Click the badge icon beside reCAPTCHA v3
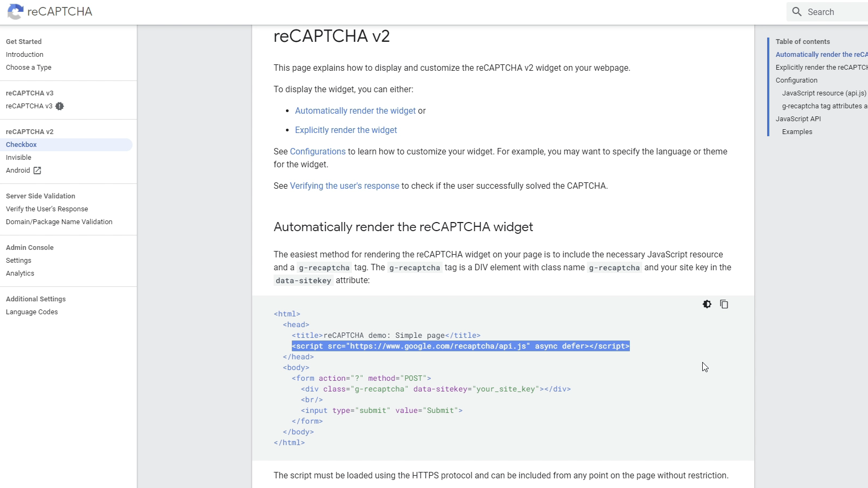 [60, 106]
